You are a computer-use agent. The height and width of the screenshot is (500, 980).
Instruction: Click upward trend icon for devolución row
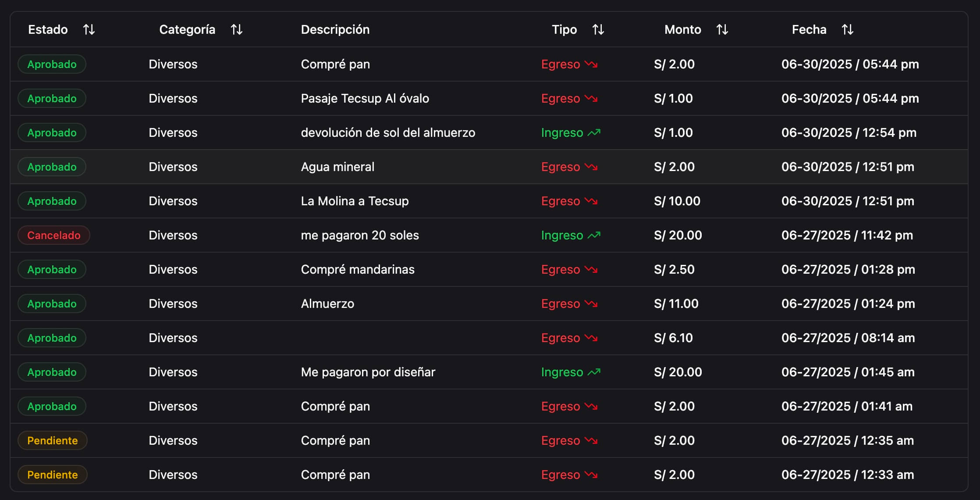(594, 132)
